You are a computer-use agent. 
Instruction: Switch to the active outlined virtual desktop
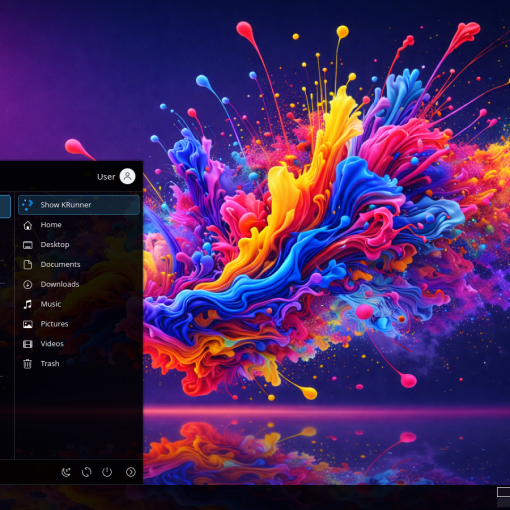pos(503,492)
